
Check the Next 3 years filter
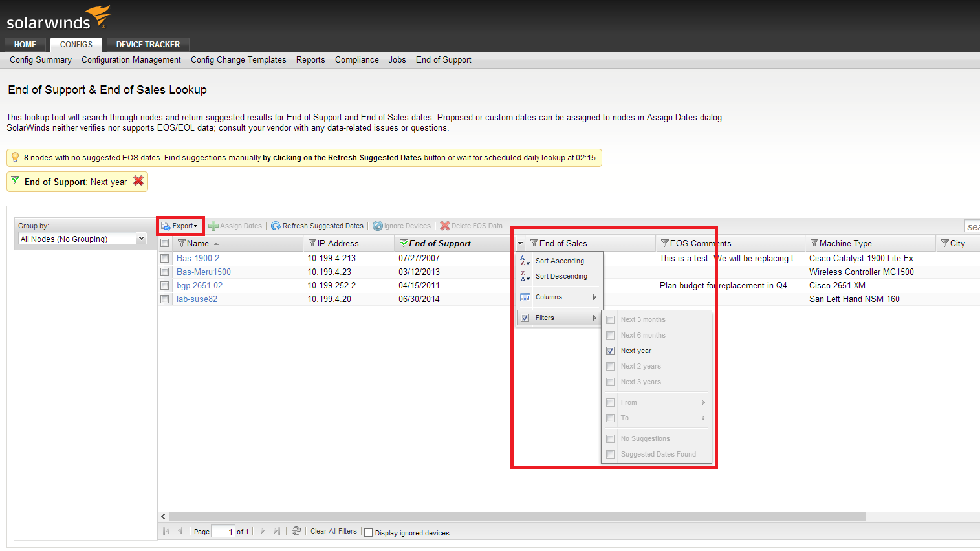(x=610, y=382)
